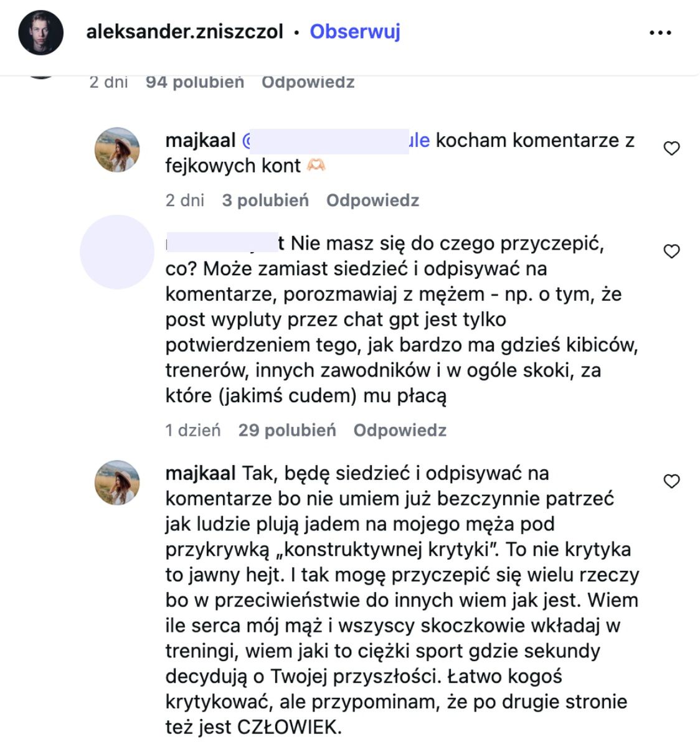700x747 pixels.
Task: Click the '2 dni' timestamp under majkaal's comment
Action: click(184, 200)
